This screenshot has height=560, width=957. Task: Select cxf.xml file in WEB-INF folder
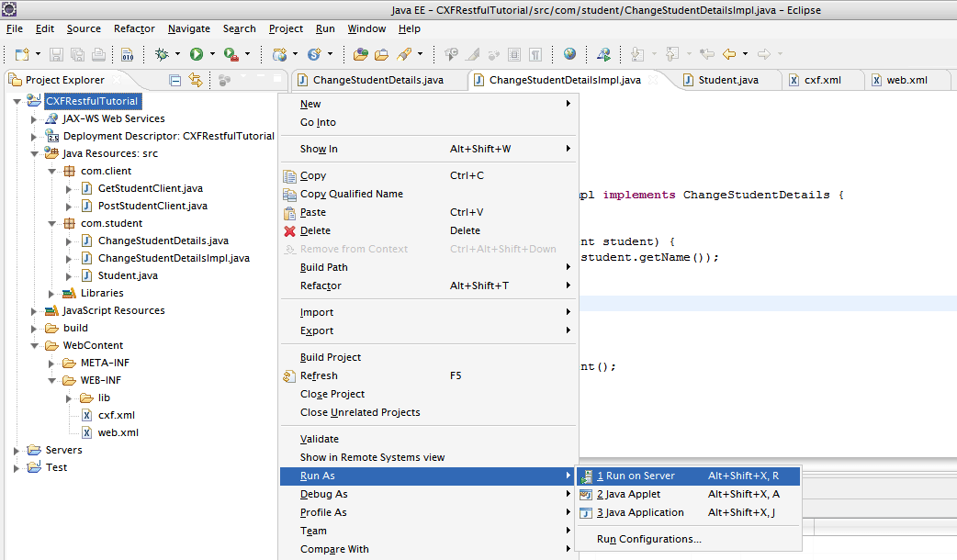(116, 415)
